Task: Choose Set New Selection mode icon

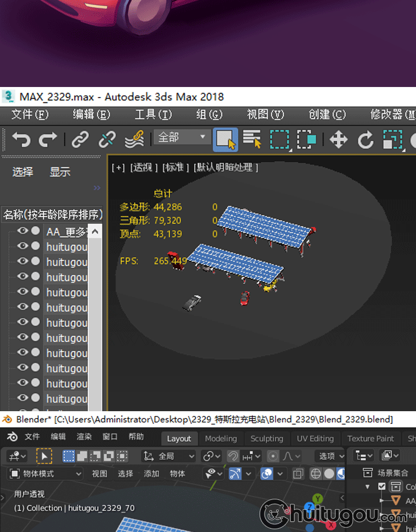Action: pos(69,456)
